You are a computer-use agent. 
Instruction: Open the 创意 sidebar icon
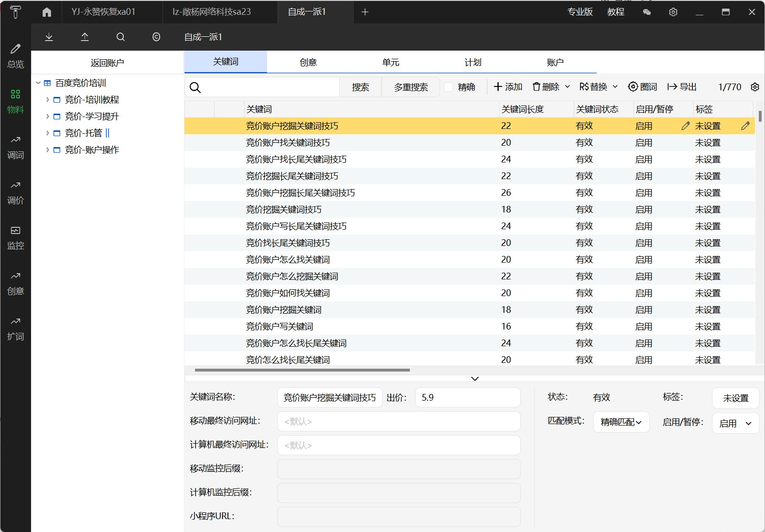[x=15, y=283]
